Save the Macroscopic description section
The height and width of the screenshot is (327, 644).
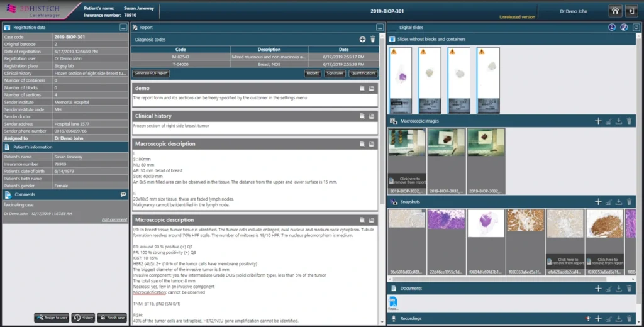point(372,144)
